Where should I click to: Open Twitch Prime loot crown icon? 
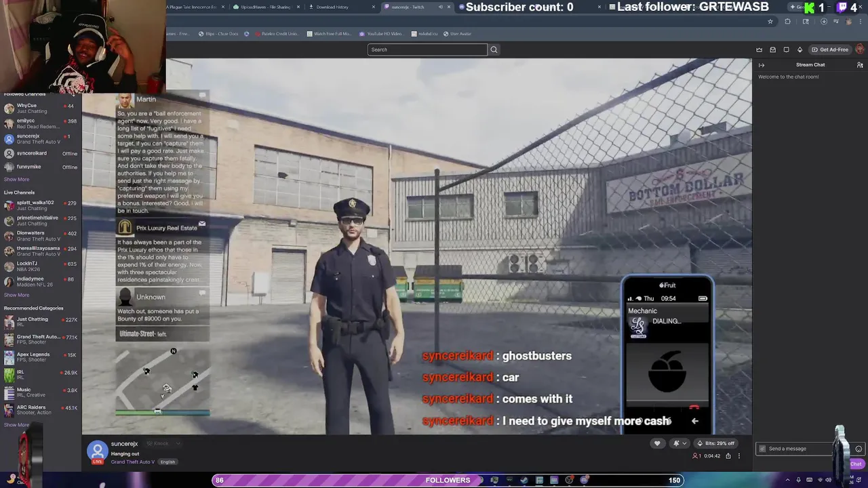pos(759,49)
